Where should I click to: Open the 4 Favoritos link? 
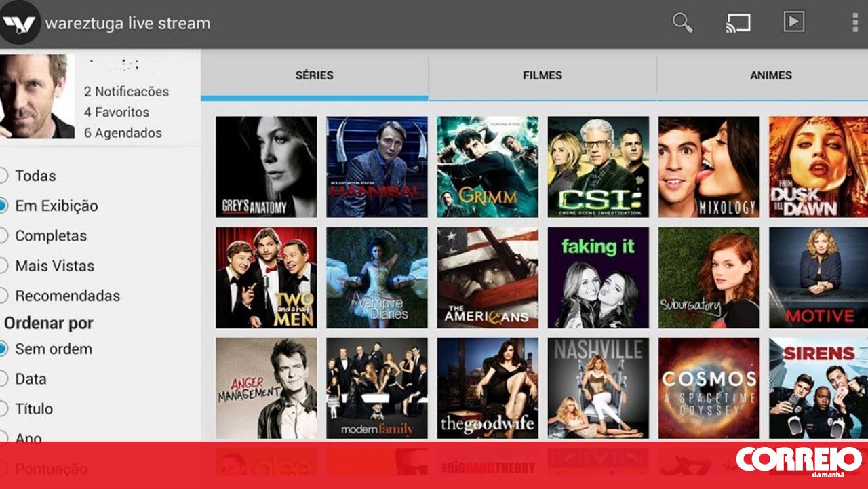tap(116, 112)
